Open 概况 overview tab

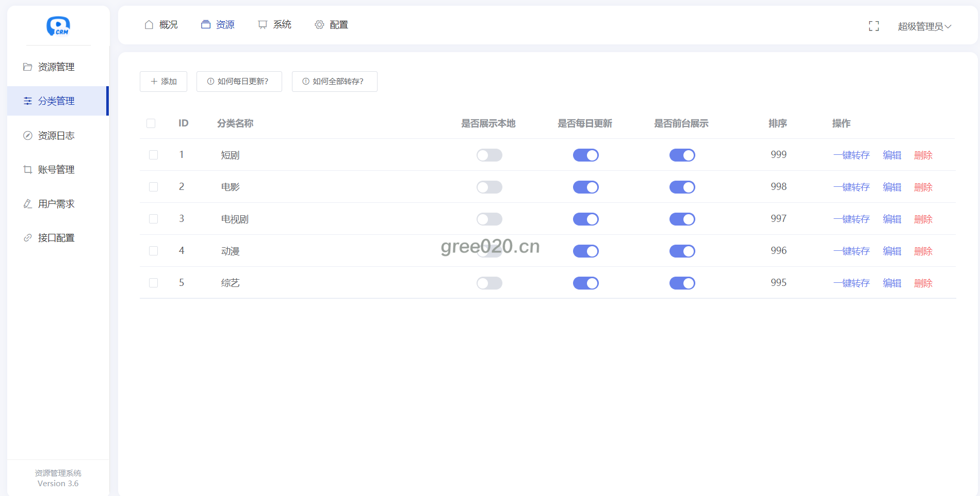(x=161, y=25)
